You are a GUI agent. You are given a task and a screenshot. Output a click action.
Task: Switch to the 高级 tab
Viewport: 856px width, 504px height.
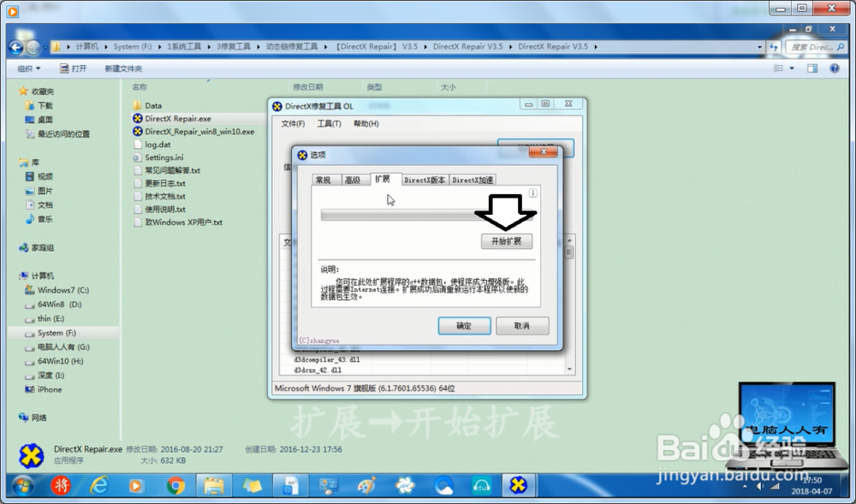coord(355,180)
